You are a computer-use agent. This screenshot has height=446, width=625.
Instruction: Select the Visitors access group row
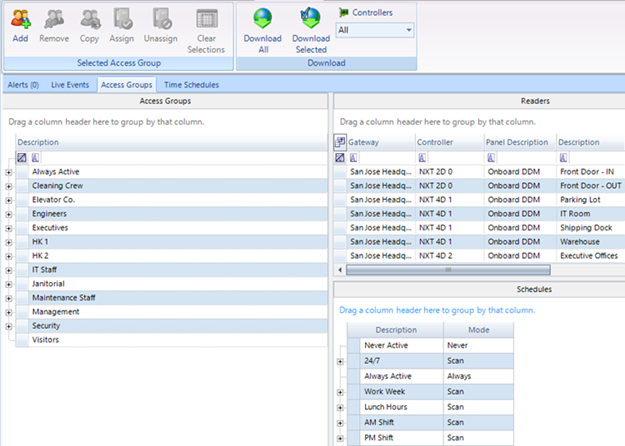[x=46, y=340]
